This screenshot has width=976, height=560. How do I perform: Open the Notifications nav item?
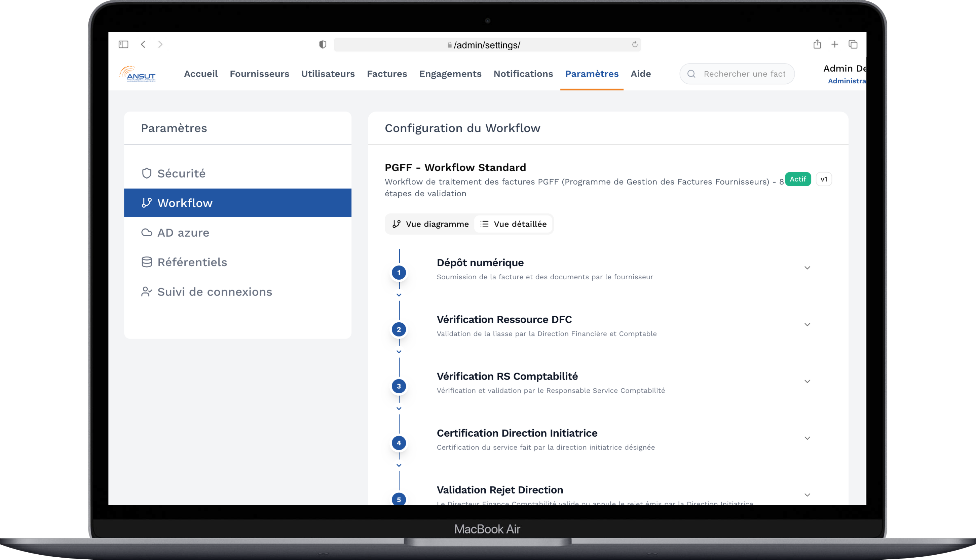pyautogui.click(x=523, y=74)
